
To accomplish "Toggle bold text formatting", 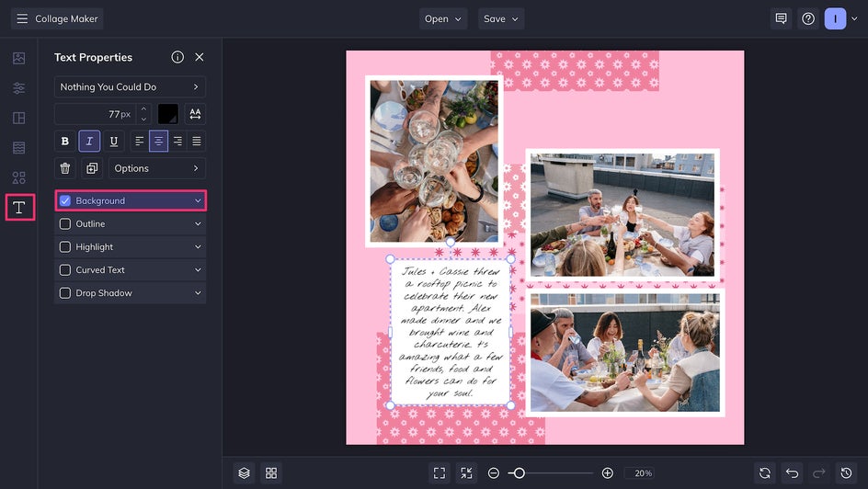I will [64, 141].
